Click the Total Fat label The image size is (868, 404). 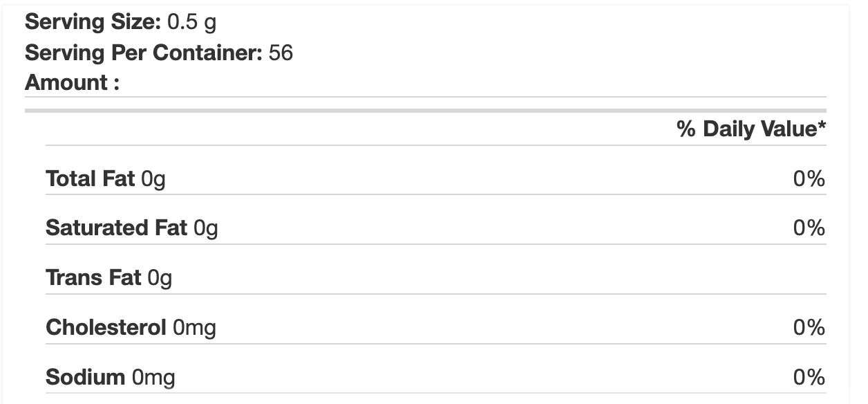pos(90,179)
